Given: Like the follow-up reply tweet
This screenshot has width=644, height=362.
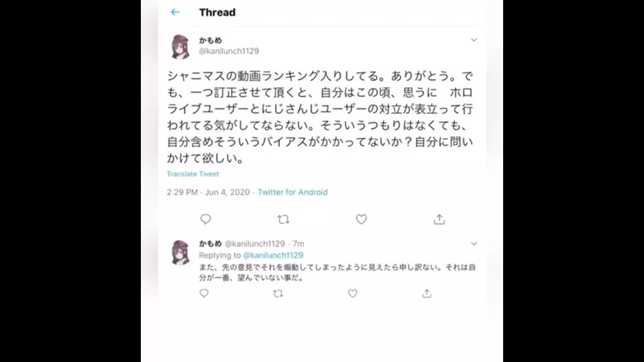Looking at the screenshot, I should [352, 294].
